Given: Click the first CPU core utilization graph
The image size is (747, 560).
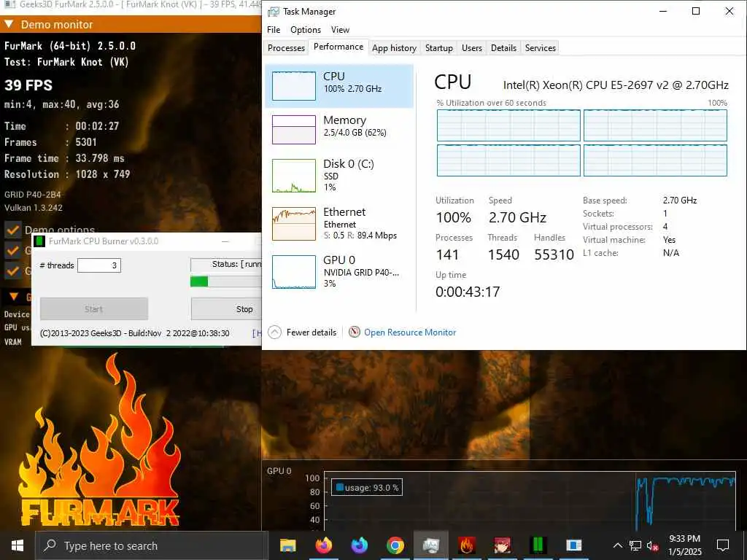Looking at the screenshot, I should click(x=508, y=125).
